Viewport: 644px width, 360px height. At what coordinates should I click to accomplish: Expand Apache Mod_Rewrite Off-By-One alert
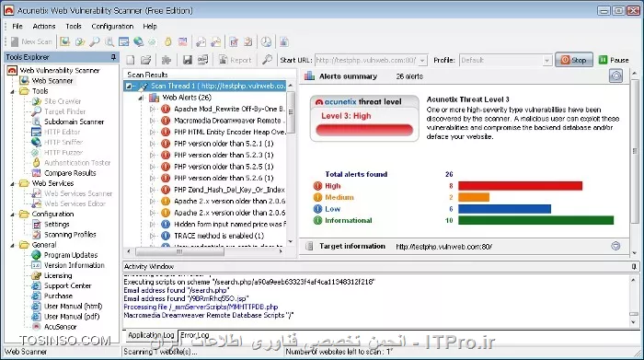coord(153,110)
